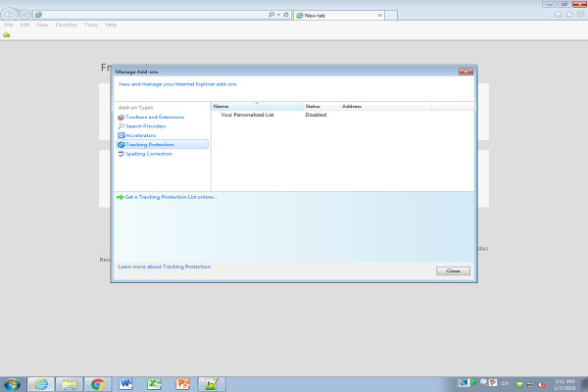Image resolution: width=588 pixels, height=392 pixels.
Task: Select Accelerators add-on type
Action: [x=140, y=135]
